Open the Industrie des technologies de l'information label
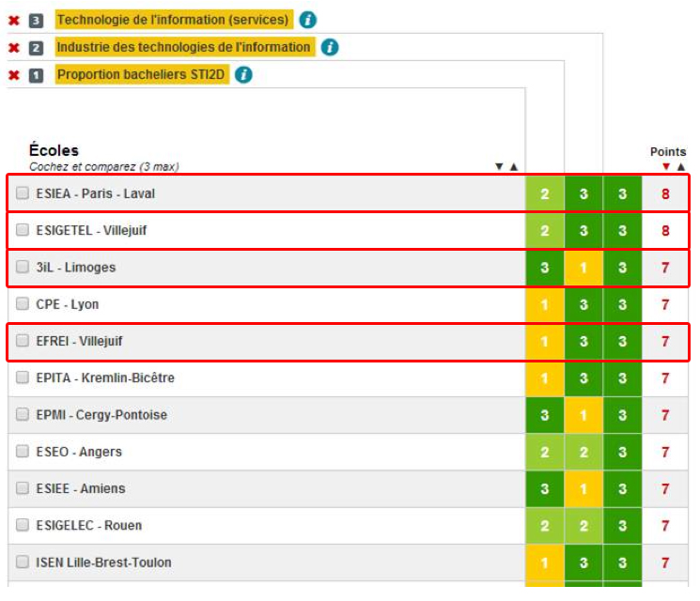700x601 pixels. tap(184, 47)
